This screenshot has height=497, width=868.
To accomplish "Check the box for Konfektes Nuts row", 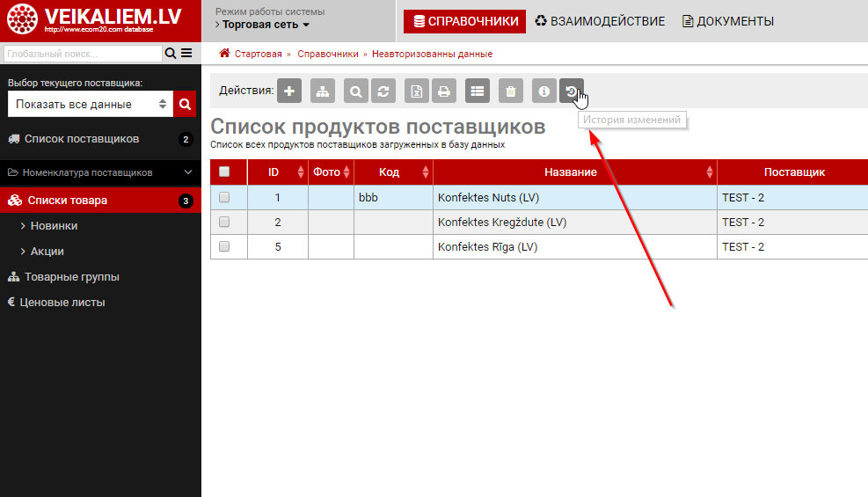I will [224, 198].
